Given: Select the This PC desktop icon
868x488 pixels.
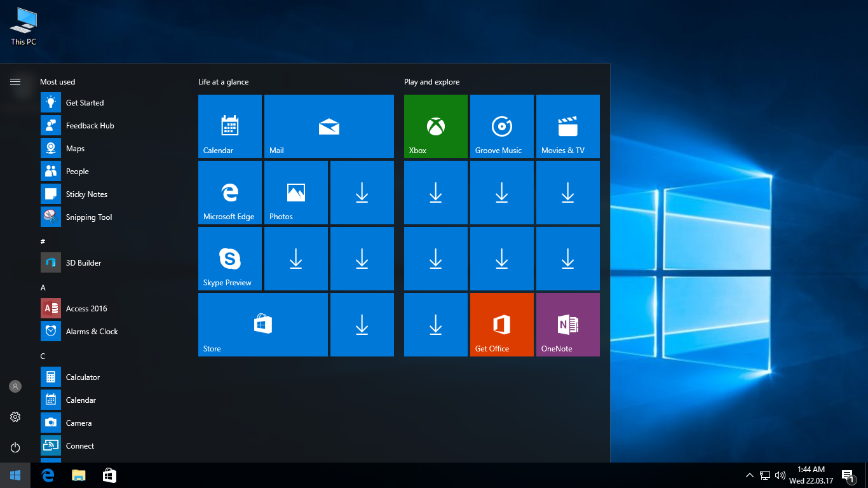Looking at the screenshot, I should click(x=24, y=27).
